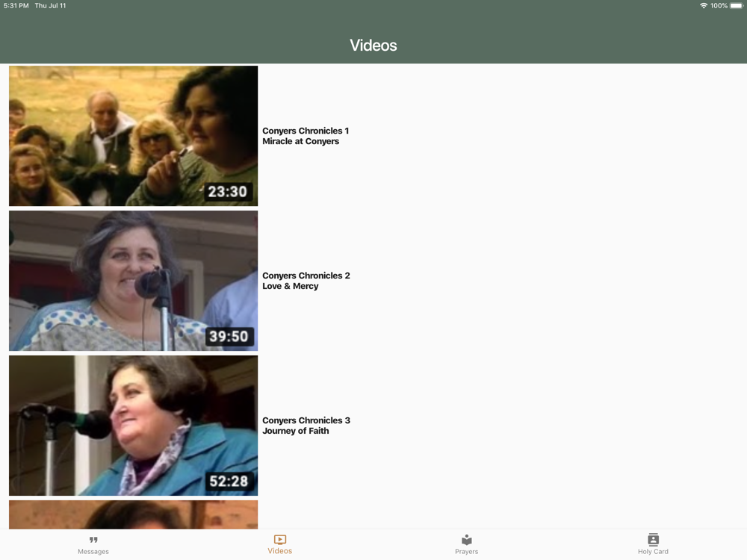Tap the battery status icon
747x560 pixels.
click(737, 6)
